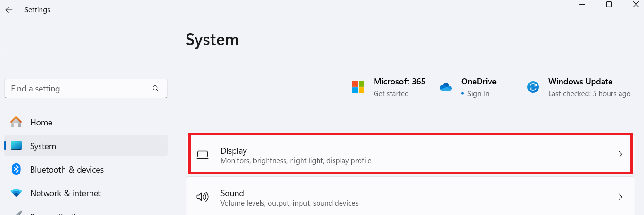This screenshot has width=644, height=215.
Task: Click the laptop icon in Display row
Action: (203, 155)
